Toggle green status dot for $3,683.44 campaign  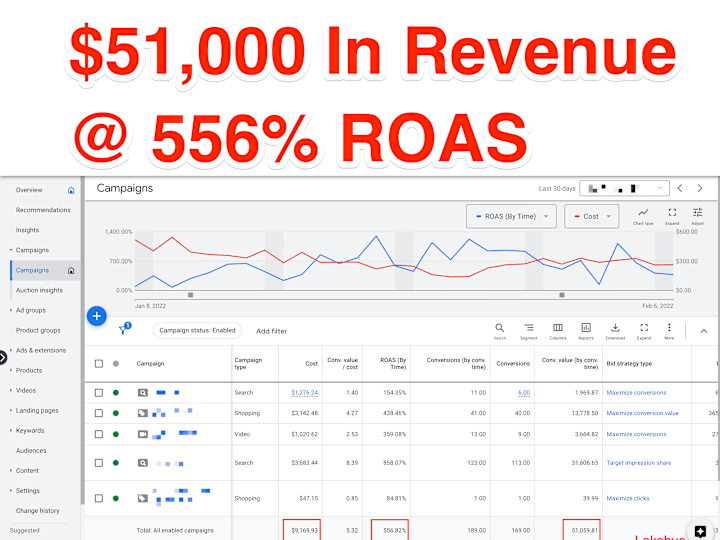click(x=116, y=463)
